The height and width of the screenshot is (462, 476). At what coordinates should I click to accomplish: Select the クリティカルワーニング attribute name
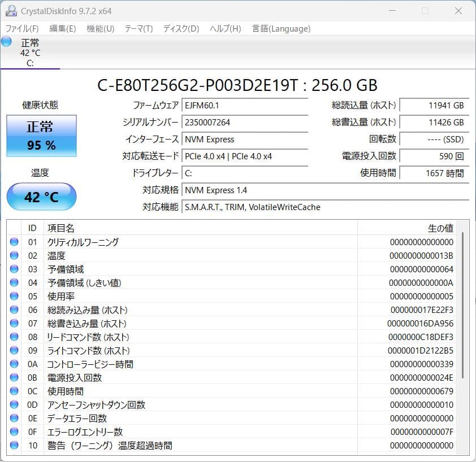83,242
